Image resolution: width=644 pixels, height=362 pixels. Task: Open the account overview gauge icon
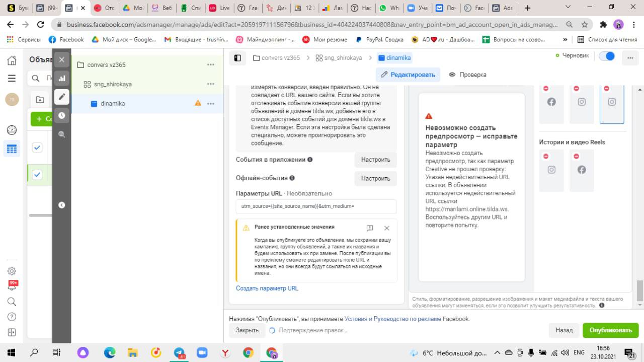click(x=12, y=130)
